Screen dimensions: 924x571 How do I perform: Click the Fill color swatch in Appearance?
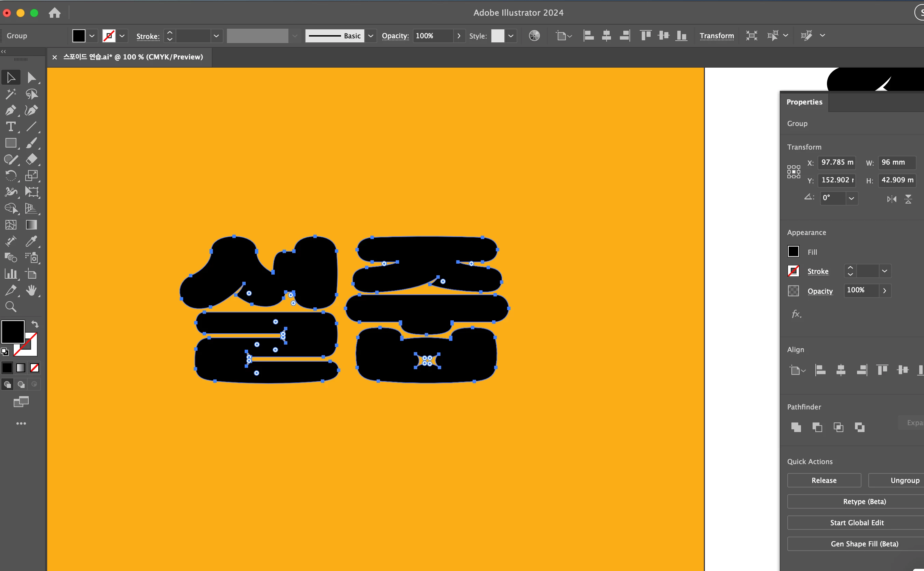(x=793, y=251)
